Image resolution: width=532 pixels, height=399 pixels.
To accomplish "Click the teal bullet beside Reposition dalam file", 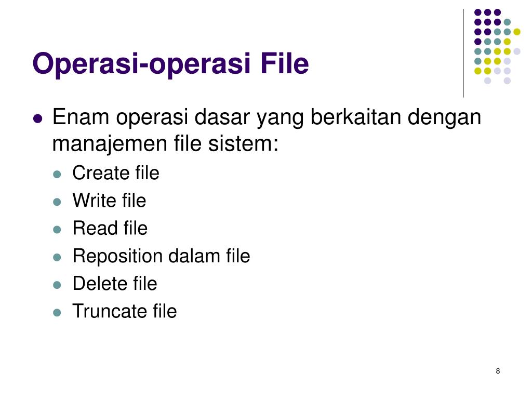I will click(57, 258).
